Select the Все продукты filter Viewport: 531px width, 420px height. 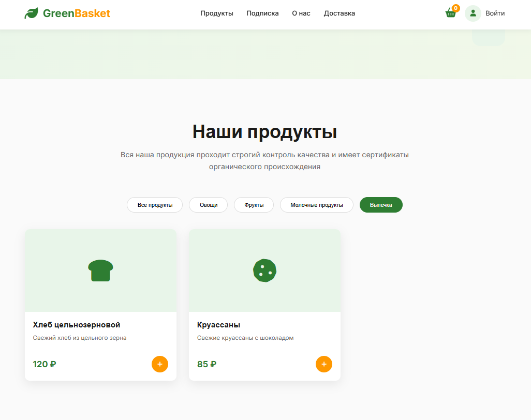(x=155, y=205)
